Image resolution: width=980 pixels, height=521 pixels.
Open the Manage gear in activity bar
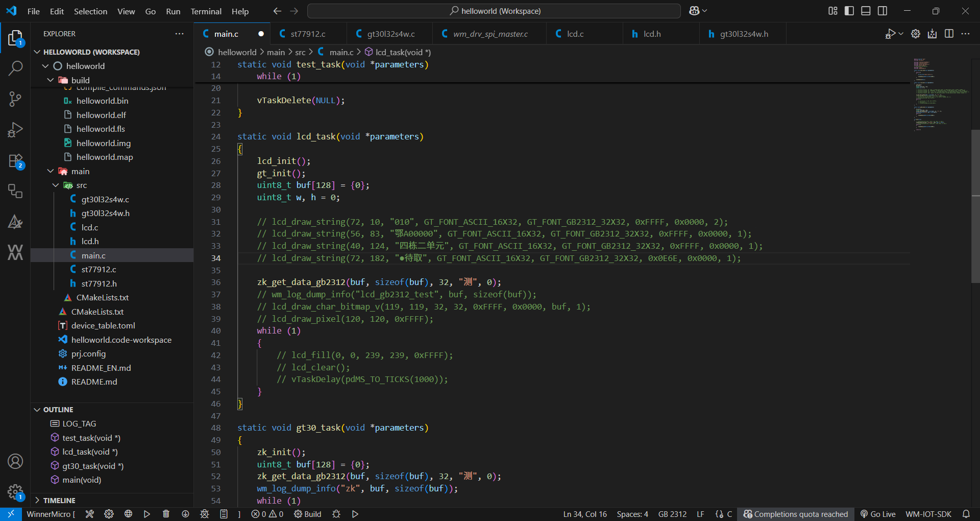click(15, 492)
